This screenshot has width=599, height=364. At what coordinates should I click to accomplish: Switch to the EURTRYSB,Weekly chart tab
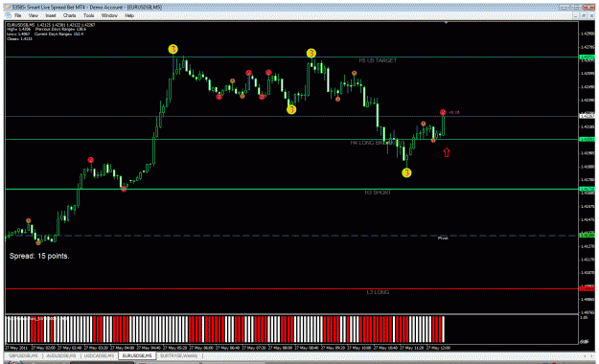coord(179,356)
